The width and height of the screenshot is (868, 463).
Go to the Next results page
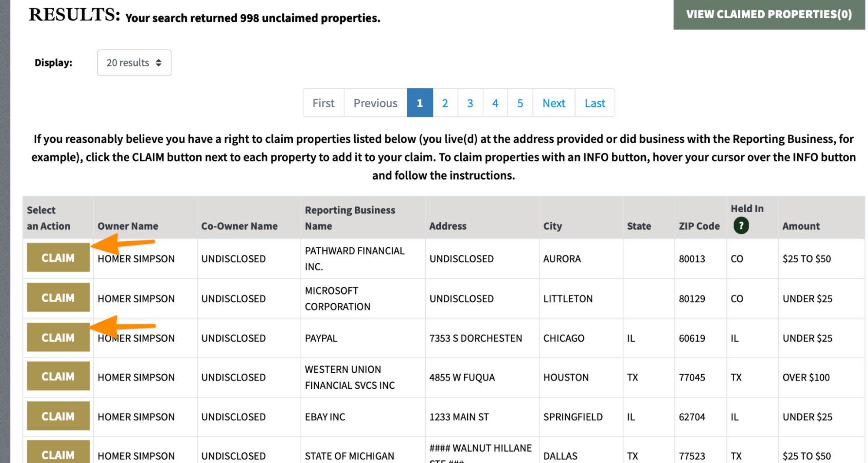554,103
